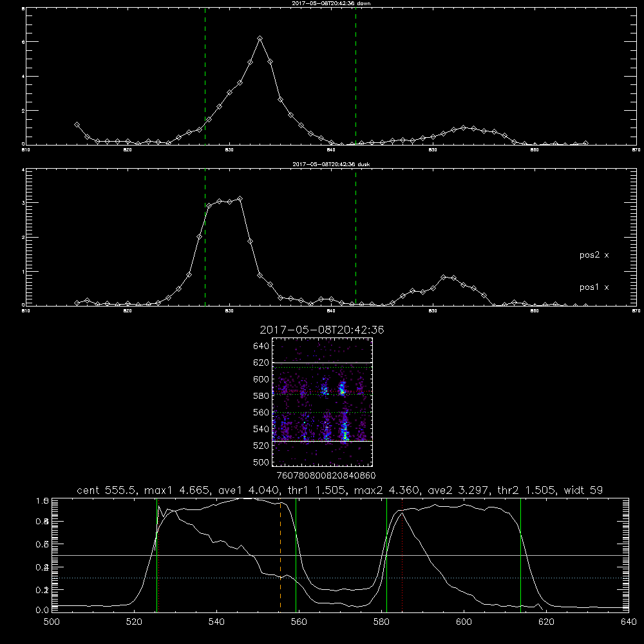Click the spectral image y-axis label 560
The height and width of the screenshot is (644, 644).
261,412
